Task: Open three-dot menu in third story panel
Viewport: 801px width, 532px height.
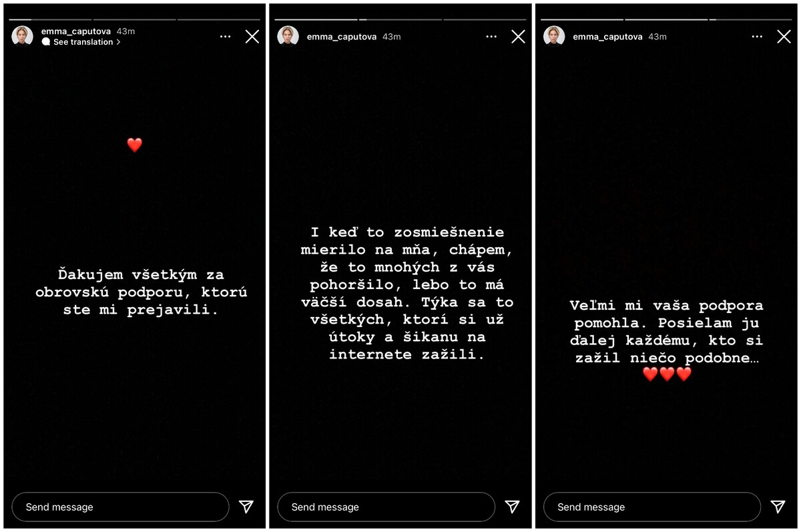Action: 756,37
